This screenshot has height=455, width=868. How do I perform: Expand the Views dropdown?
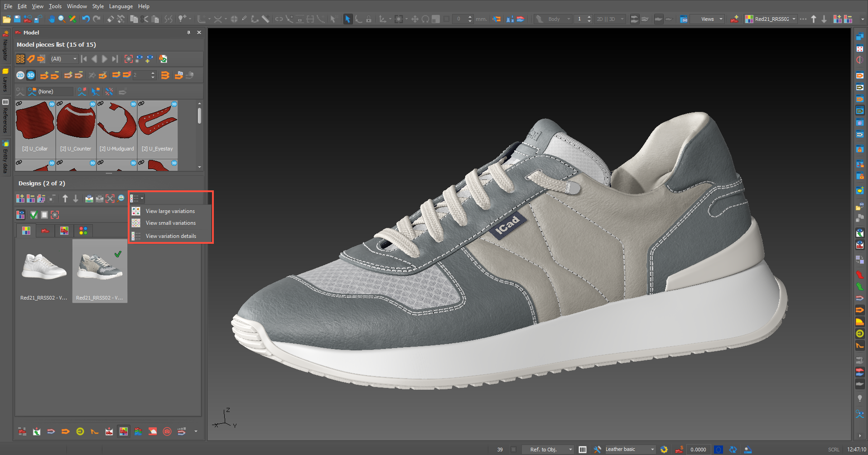click(x=711, y=19)
